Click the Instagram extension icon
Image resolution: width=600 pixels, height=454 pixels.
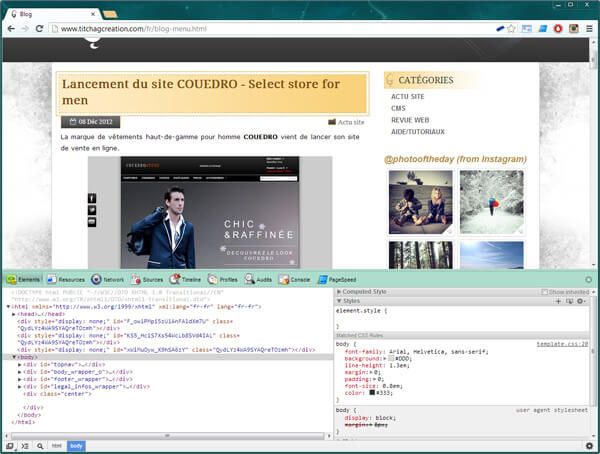click(573, 29)
